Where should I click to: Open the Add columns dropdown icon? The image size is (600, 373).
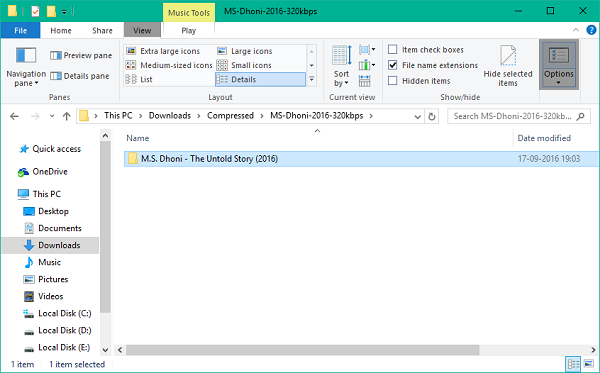click(x=367, y=65)
